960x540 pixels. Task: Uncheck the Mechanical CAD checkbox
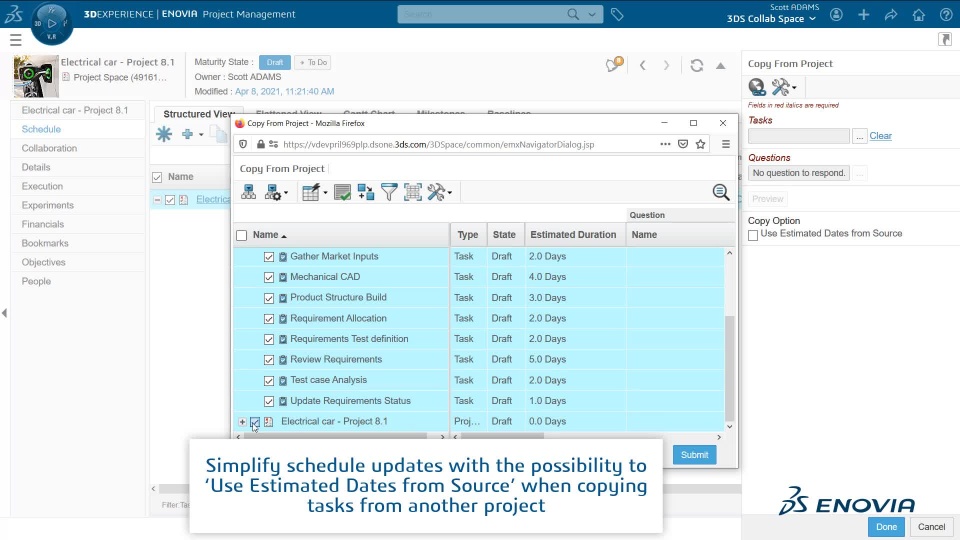pos(269,277)
